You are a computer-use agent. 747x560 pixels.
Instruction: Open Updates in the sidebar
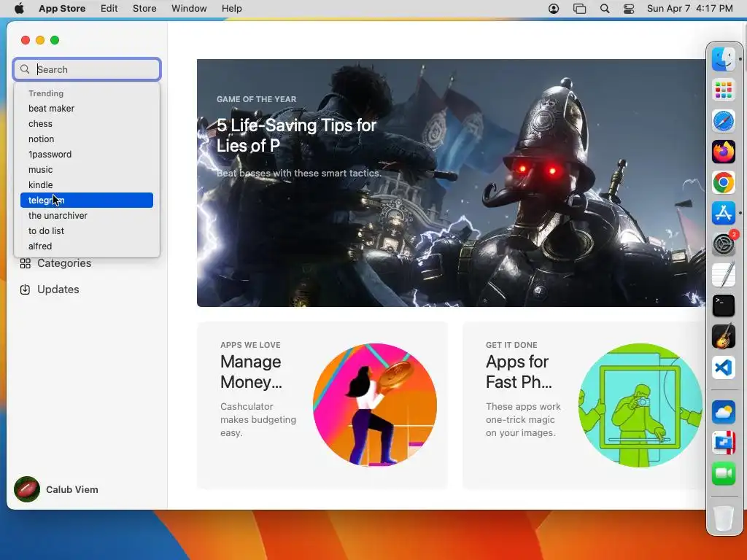coord(58,289)
